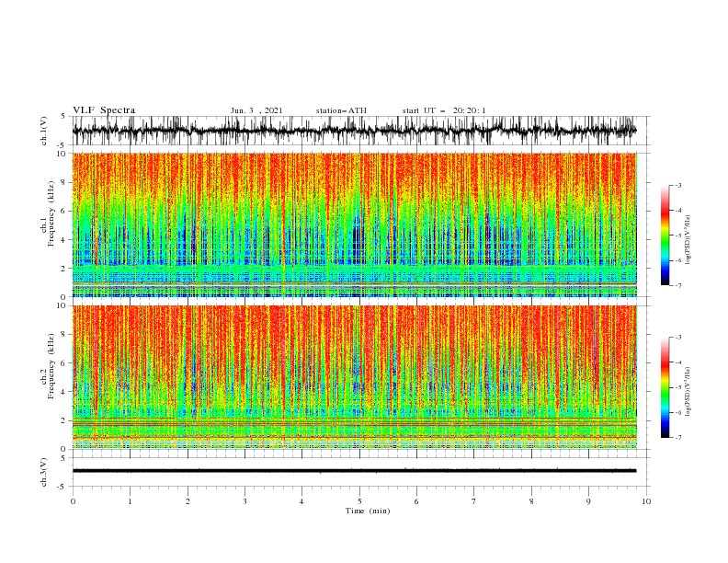Click the "start UT = 20:20:1" text
728x563 pixels.
click(444, 110)
